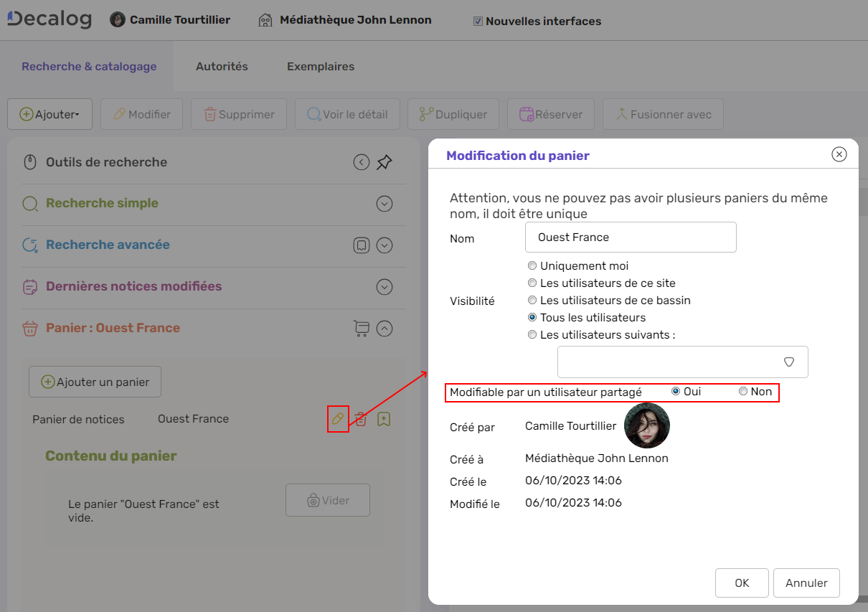Open the Ajouter dropdown menu
The width and height of the screenshot is (868, 612).
pyautogui.click(x=49, y=113)
